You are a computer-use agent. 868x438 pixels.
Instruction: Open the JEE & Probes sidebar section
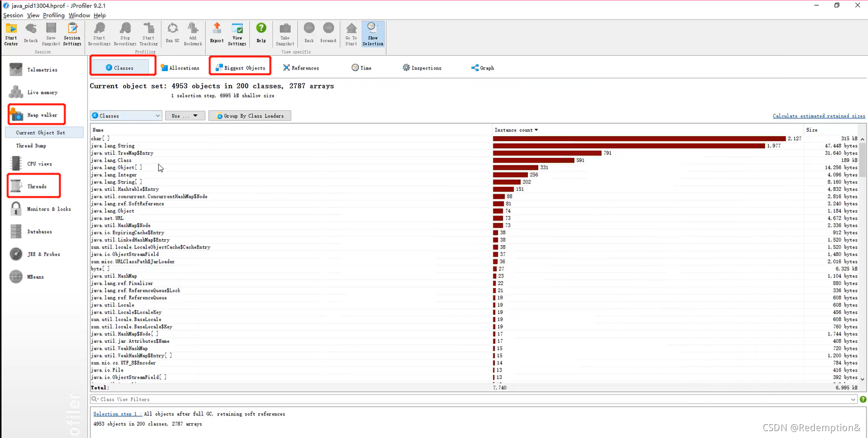pos(35,255)
